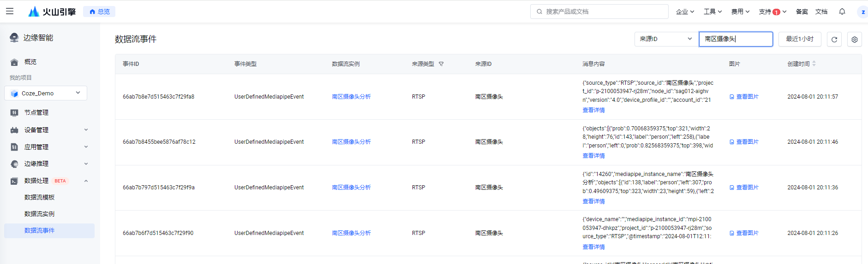Sort by 创建时间 column arrows
Screen dimensions: 868x264
[x=814, y=64]
